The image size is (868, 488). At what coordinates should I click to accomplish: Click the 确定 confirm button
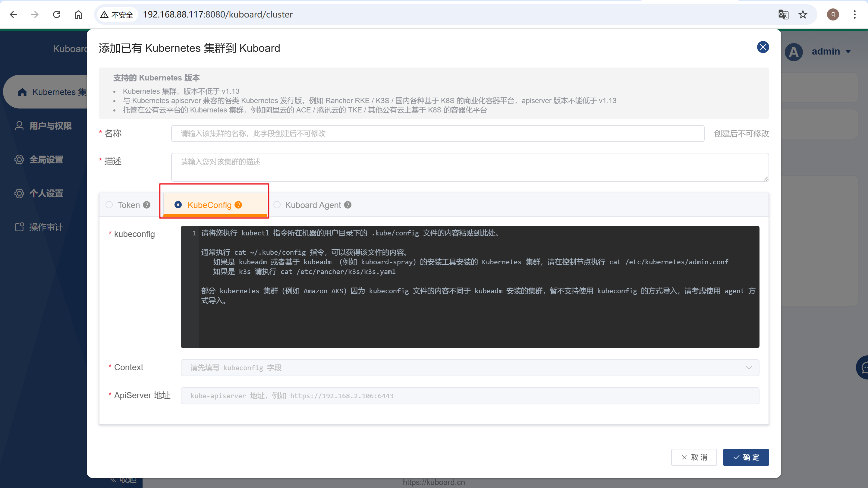[x=746, y=457]
